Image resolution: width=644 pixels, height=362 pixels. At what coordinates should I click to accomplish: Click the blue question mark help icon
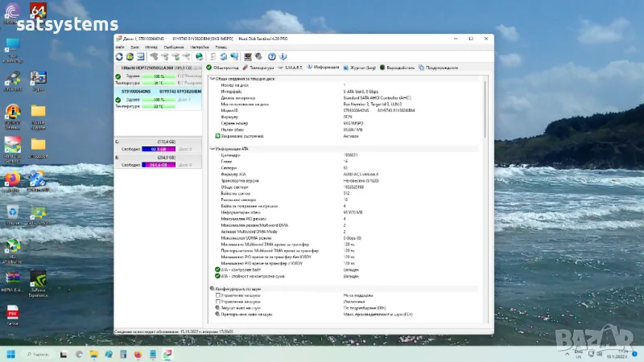(x=272, y=56)
